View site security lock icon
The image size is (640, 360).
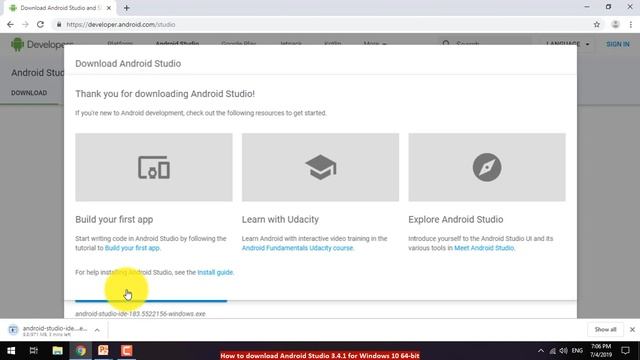(x=59, y=24)
